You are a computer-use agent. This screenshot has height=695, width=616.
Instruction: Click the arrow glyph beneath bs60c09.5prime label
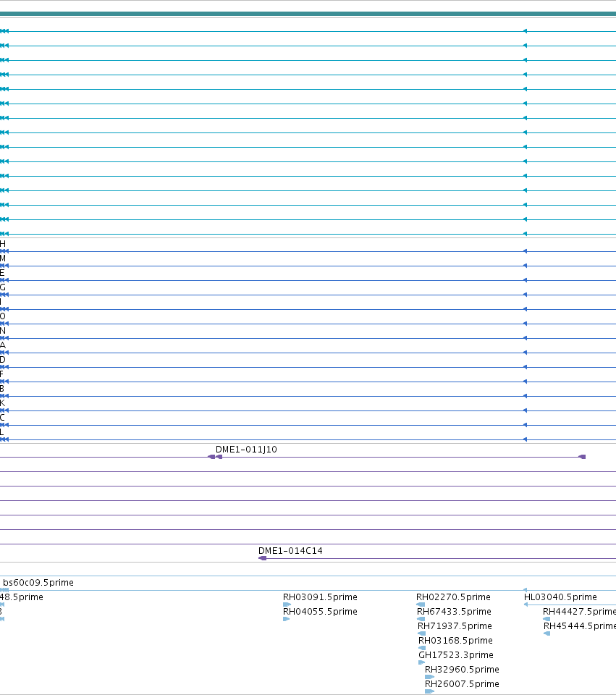(4, 590)
